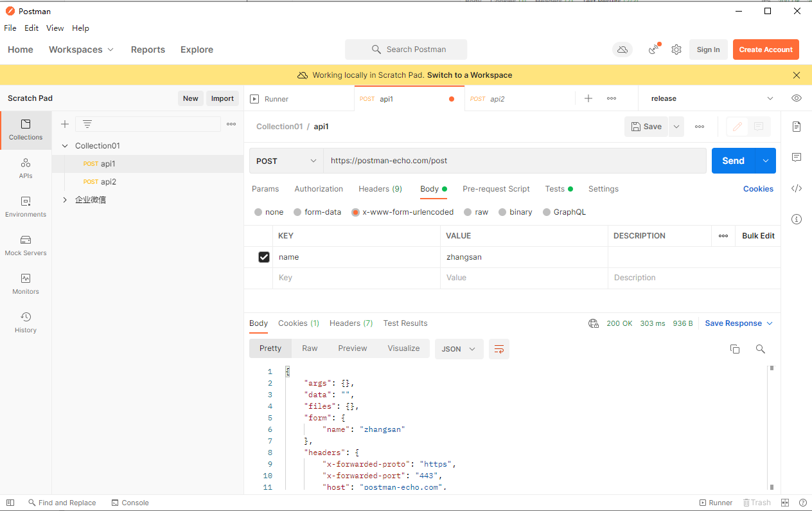Open the POST method dropdown
This screenshot has height=511, width=812.
click(x=287, y=161)
